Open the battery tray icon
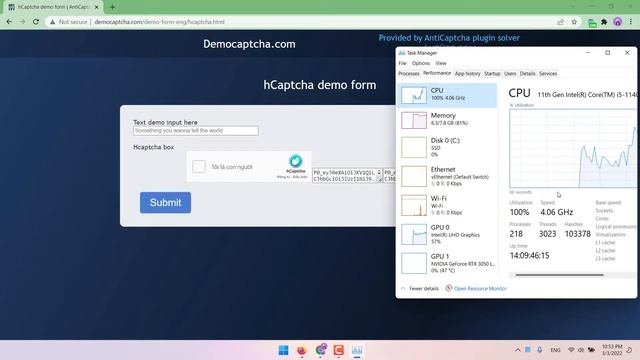The height and width of the screenshot is (360, 640). tap(591, 350)
